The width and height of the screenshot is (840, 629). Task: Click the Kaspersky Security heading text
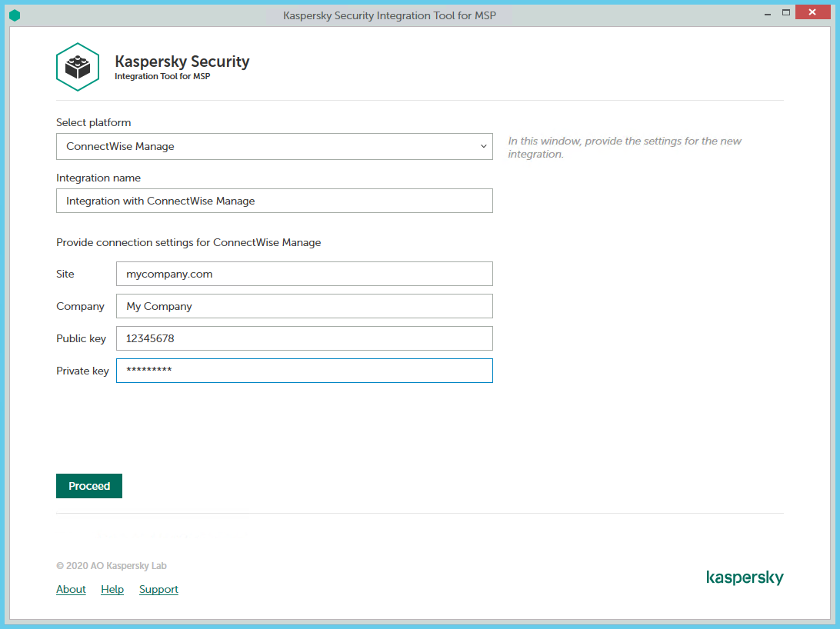point(182,62)
